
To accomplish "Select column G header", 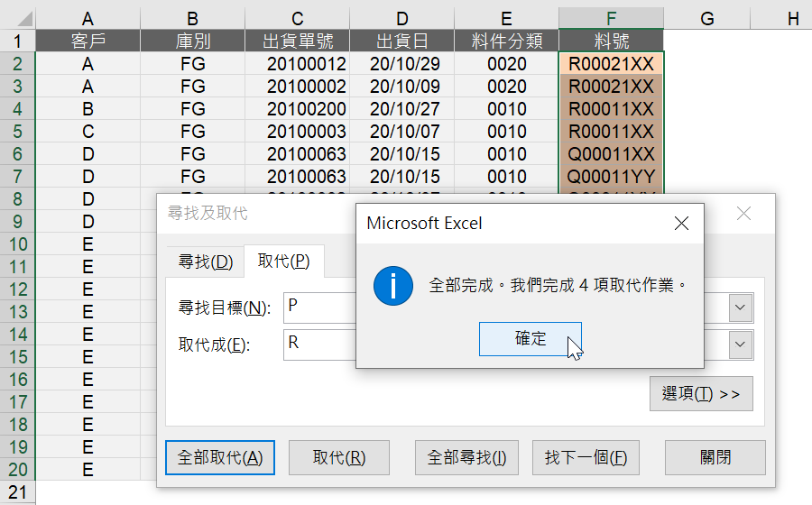I will click(706, 19).
